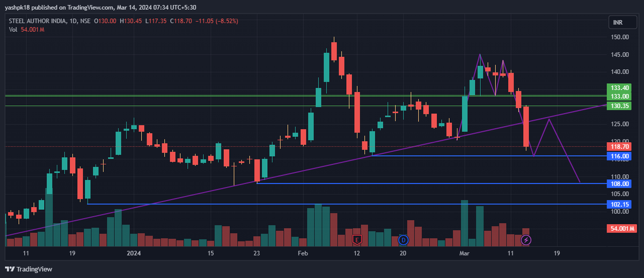The height and width of the screenshot is (278, 644).
Task: Click the Feb label on time axis
Action: pos(303,253)
